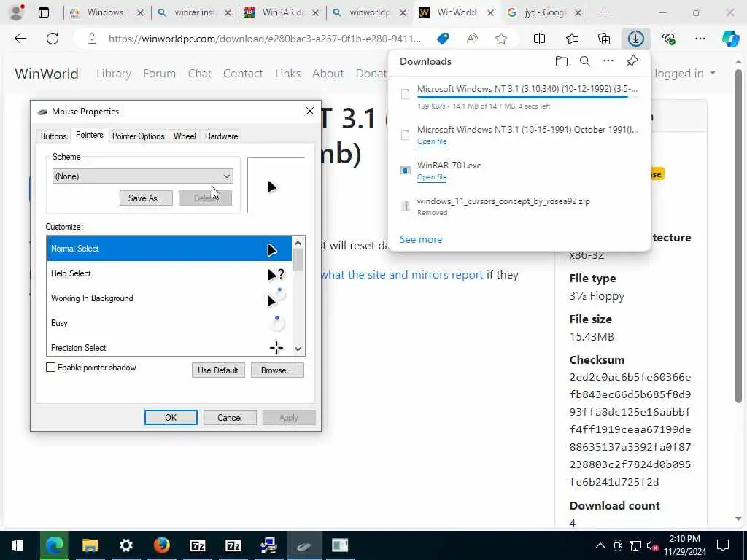Click NT 3.1 download progress bar
The height and width of the screenshot is (560, 747).
point(527,97)
